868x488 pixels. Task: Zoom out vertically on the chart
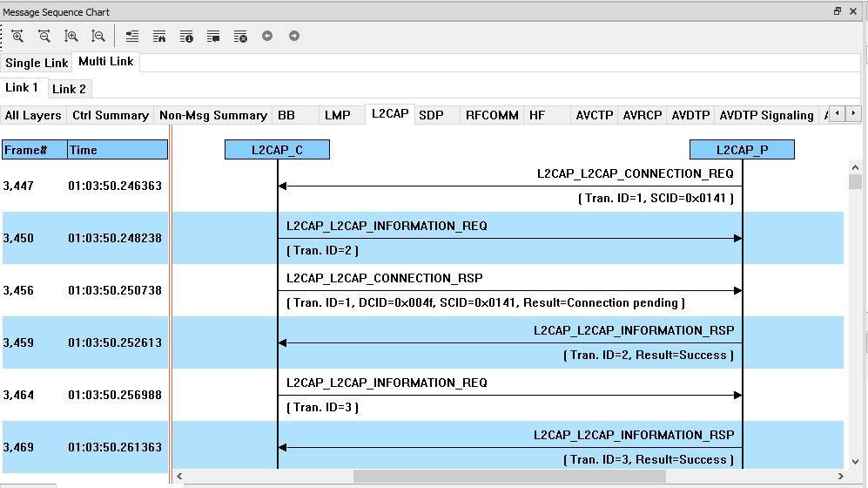(98, 37)
